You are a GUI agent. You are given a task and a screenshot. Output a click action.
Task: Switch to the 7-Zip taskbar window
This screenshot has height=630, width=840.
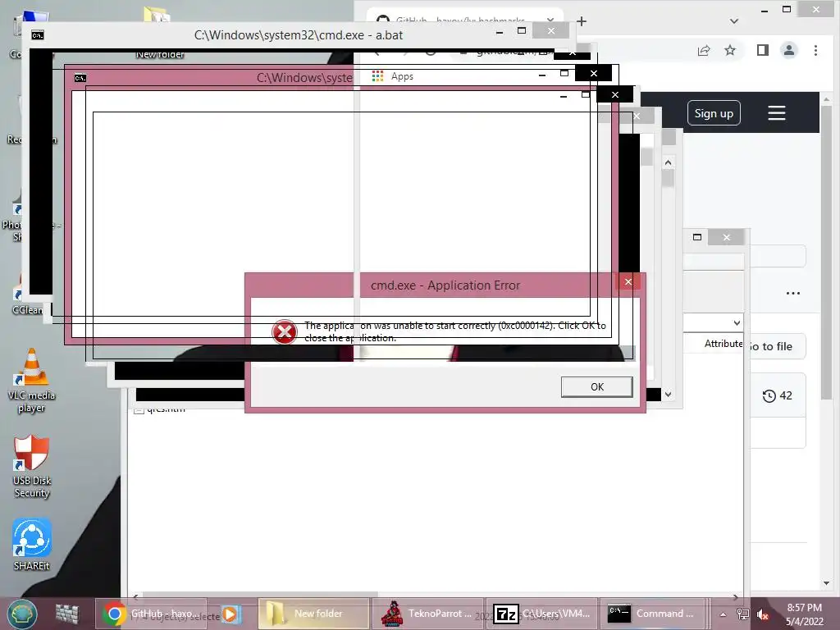pyautogui.click(x=541, y=614)
